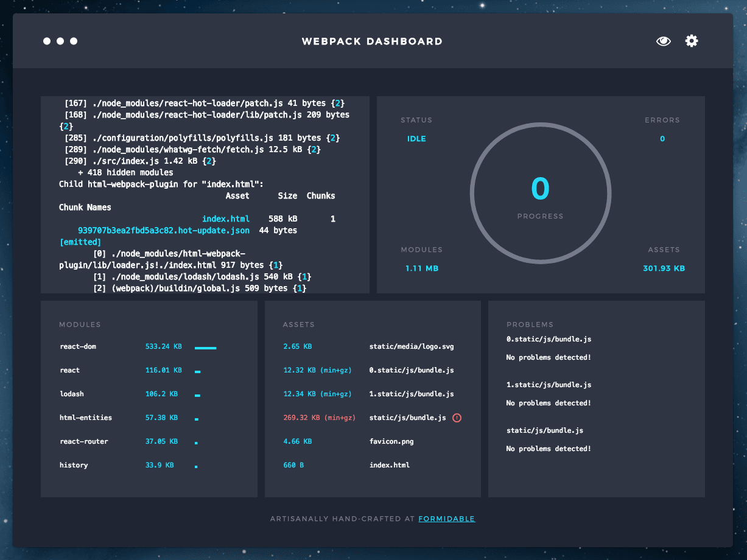Click the warning icon beside static/js/bundle.js
The image size is (747, 560).
(x=457, y=418)
